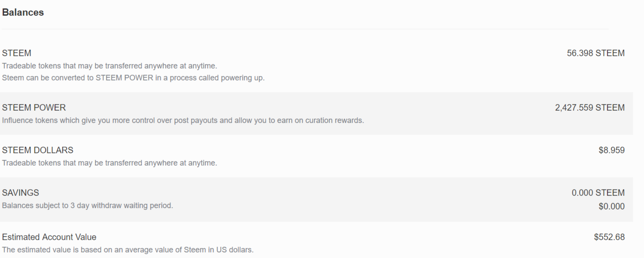The height and width of the screenshot is (258, 644).
Task: Click the Estimated Account Value label
Action: coord(49,237)
